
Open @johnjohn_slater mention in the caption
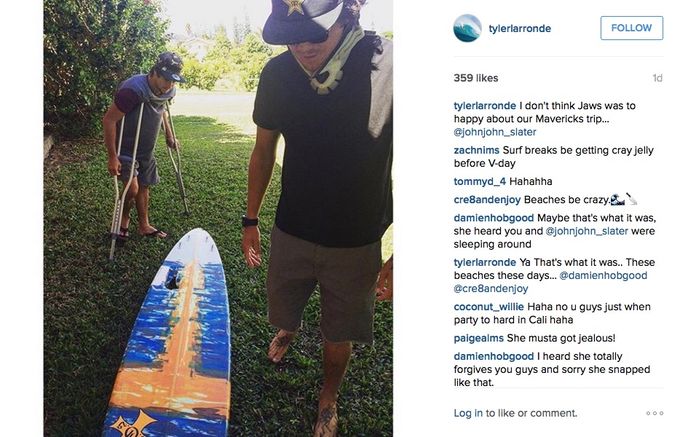pyautogui.click(x=495, y=132)
